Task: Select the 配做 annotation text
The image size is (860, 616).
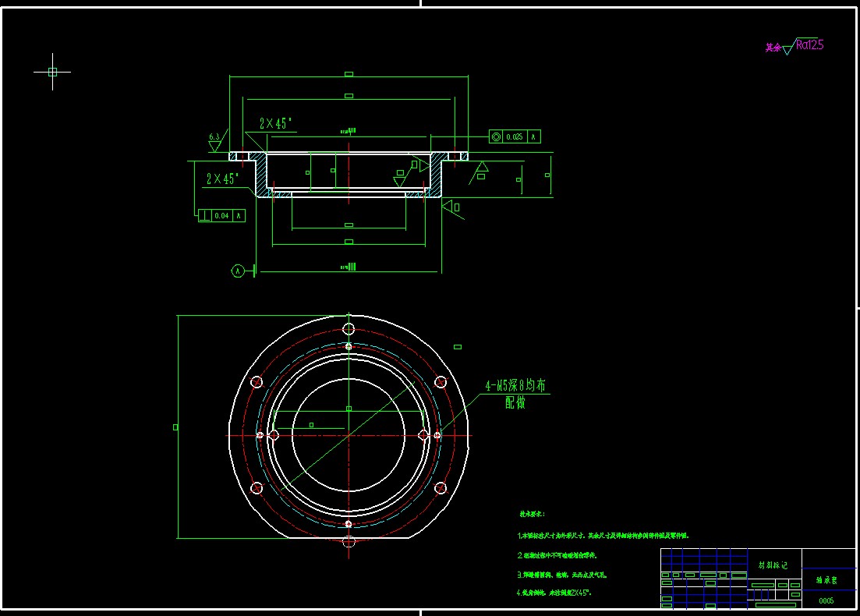Action: tap(515, 402)
